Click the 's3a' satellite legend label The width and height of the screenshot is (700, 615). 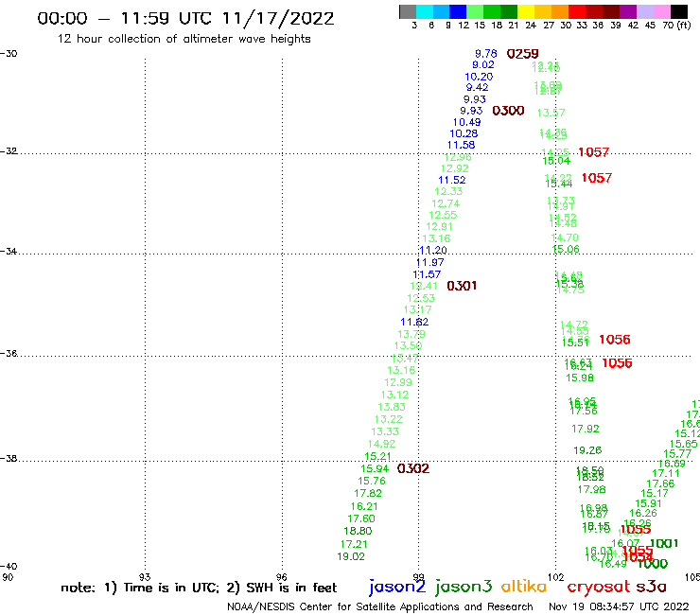(x=652, y=587)
